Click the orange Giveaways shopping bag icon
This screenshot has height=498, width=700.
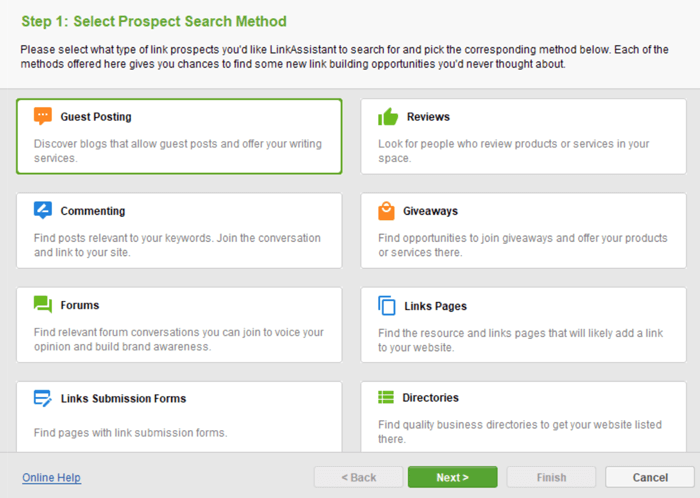coord(386,211)
